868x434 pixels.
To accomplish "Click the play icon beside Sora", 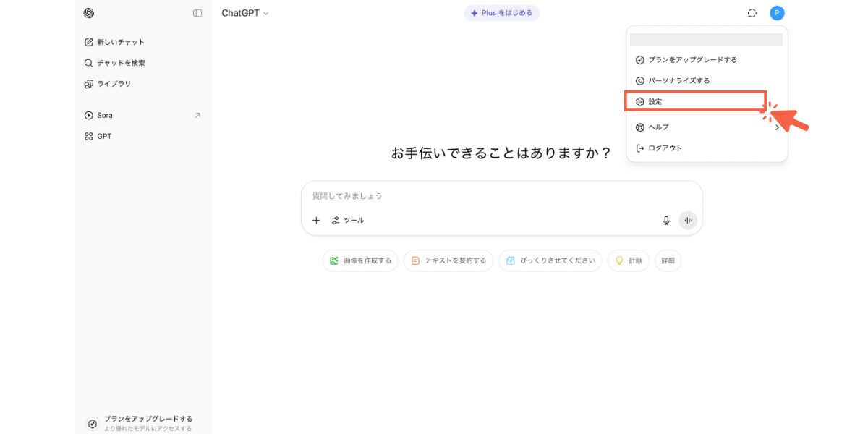I will 89,115.
